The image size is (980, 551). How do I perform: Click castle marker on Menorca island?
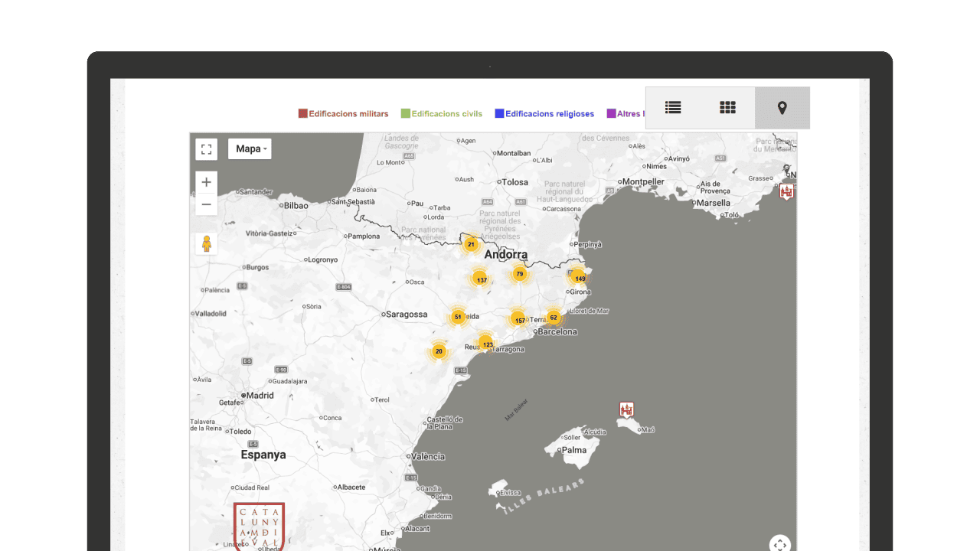pos(627,409)
